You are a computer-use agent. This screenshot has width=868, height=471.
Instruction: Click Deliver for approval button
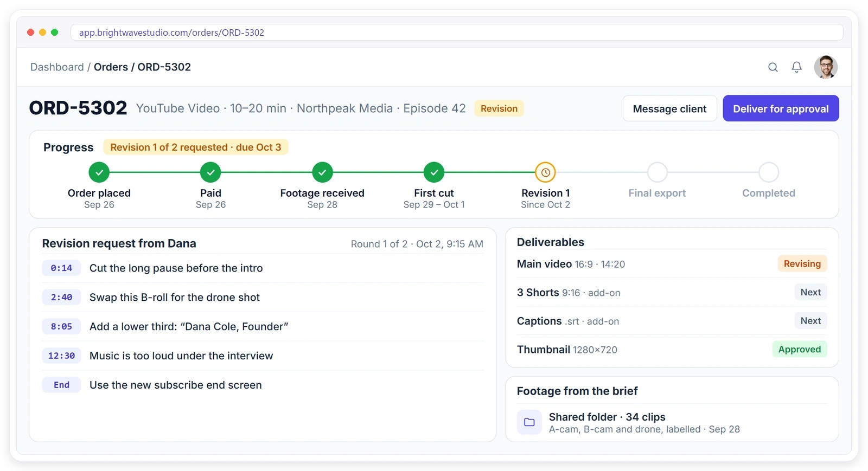click(x=781, y=108)
